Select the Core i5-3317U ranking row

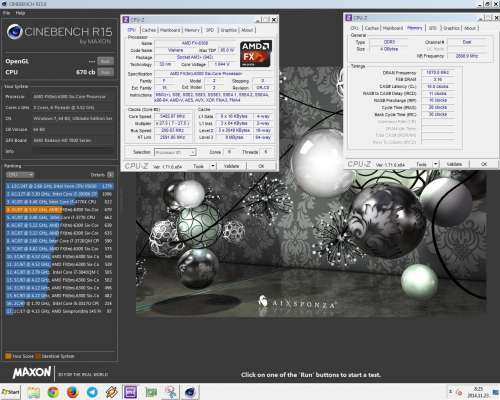59,303
